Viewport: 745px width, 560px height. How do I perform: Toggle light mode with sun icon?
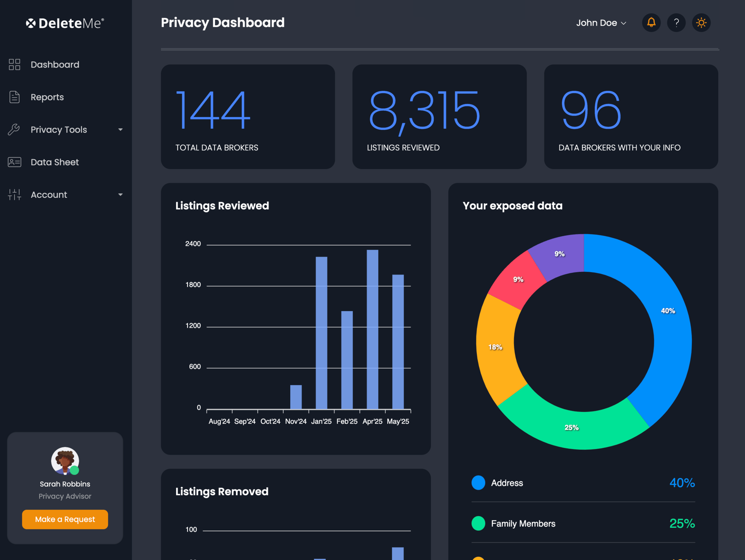[701, 22]
